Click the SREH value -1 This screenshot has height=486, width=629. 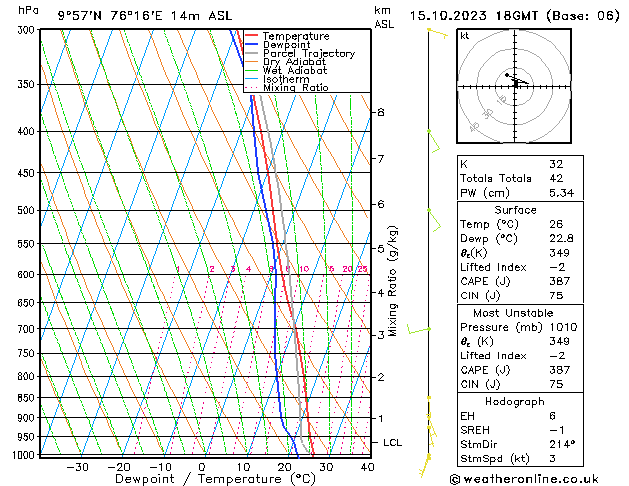click(556, 430)
